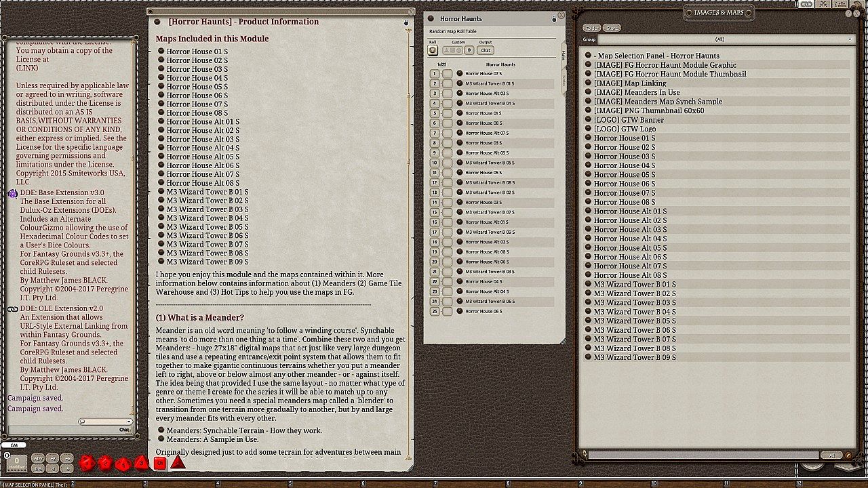Toggle the lock on Horror Haunts table window
868x488 pixels.
coord(554,19)
